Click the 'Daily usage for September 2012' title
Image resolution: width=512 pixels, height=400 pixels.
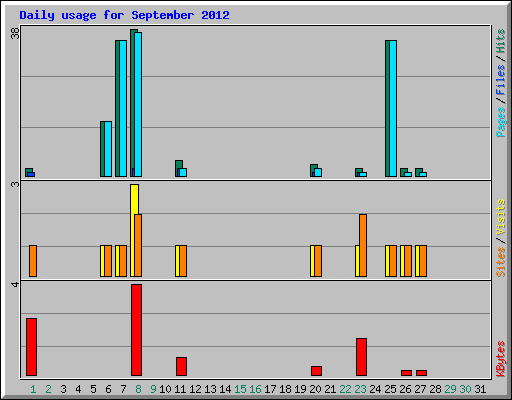pos(124,15)
